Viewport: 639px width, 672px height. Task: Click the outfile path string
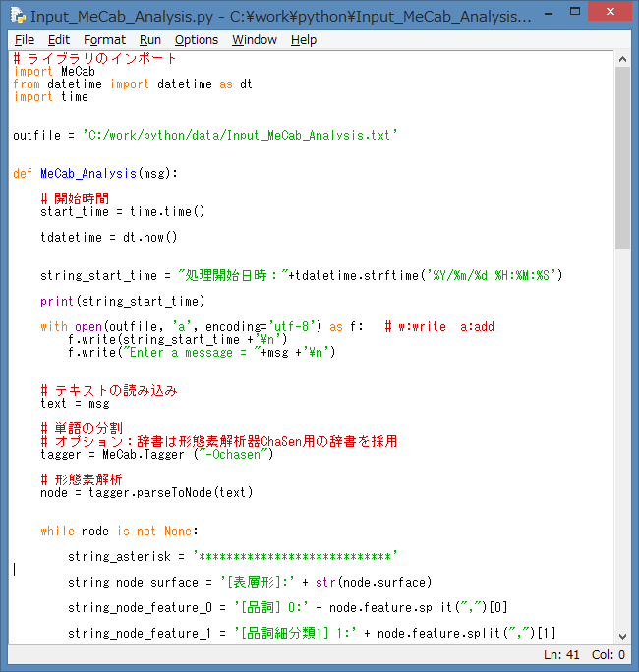coord(240,136)
